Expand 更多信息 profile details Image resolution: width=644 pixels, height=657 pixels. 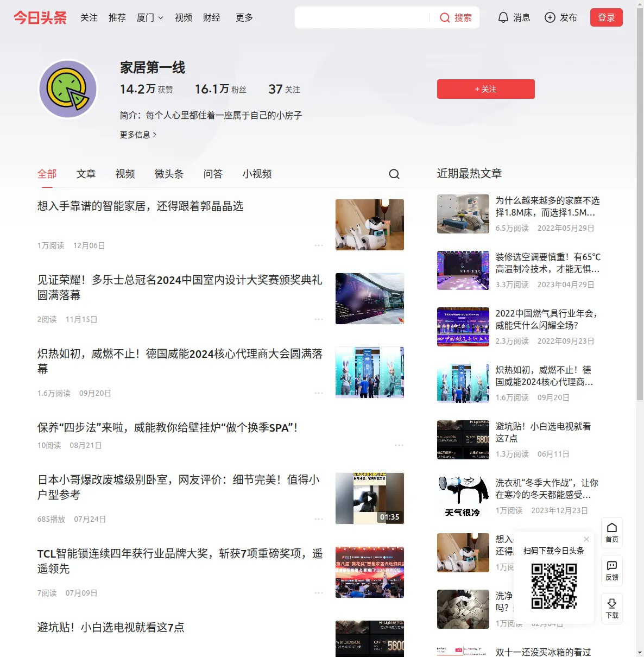pos(138,135)
